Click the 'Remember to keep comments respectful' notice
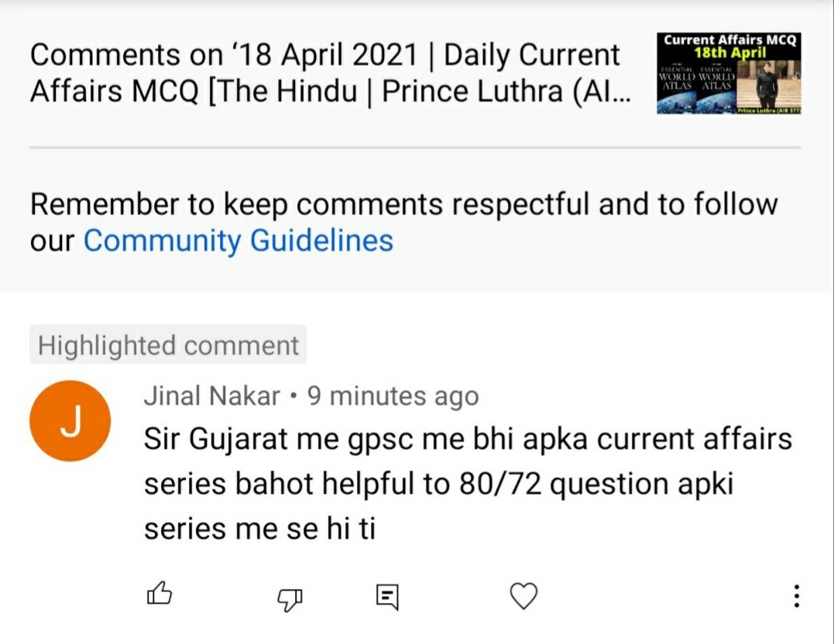 403,205
